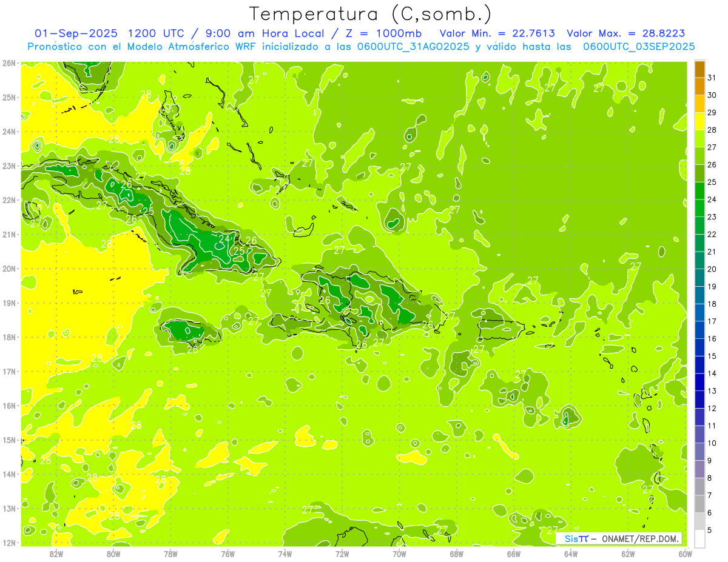Pick the blue colorbar segment between 15 and 16
This screenshot has width=728, height=562.
(699, 347)
